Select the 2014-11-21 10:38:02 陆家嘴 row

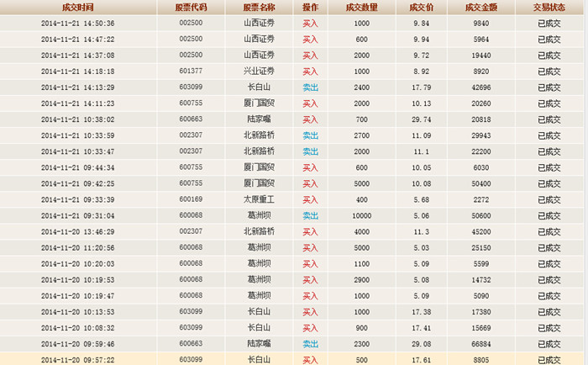tap(294, 119)
